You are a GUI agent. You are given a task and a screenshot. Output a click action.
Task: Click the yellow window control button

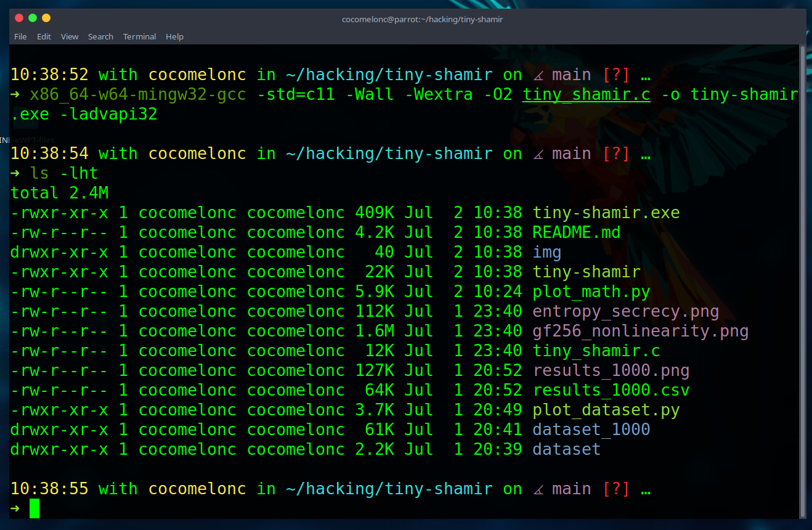point(46,18)
